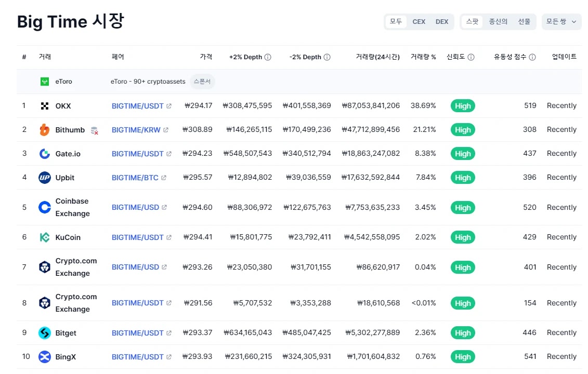Click the volume value ₩87,053,841,206
Viewport: 588px width, 374px height.
371,105
